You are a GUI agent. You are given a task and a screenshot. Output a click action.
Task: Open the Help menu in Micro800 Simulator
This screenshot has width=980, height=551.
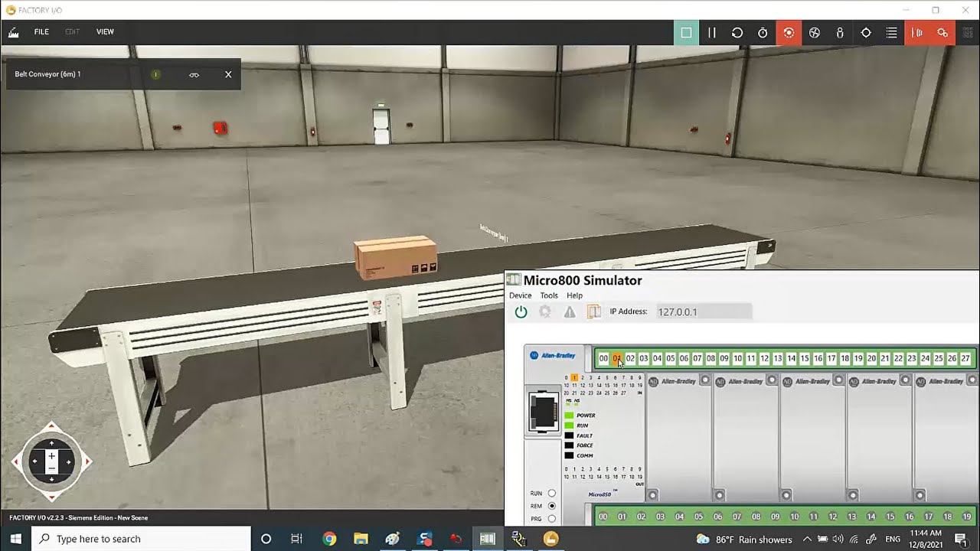pyautogui.click(x=574, y=295)
